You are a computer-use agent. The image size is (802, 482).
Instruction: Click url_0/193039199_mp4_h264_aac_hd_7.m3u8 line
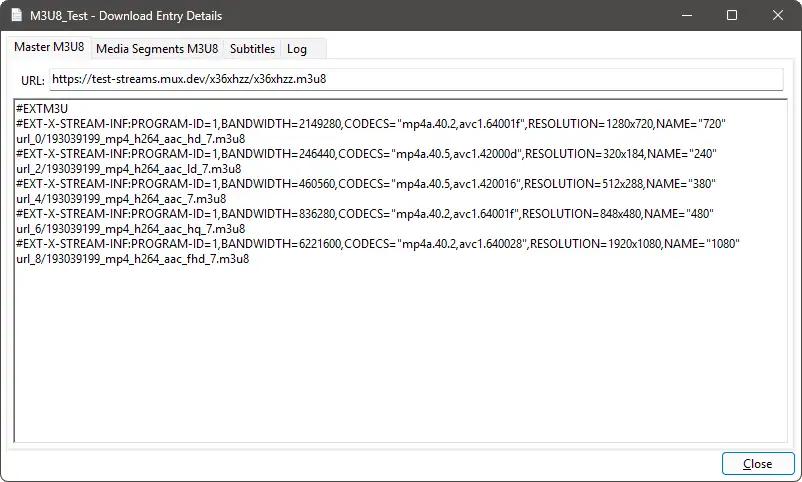[130, 139]
